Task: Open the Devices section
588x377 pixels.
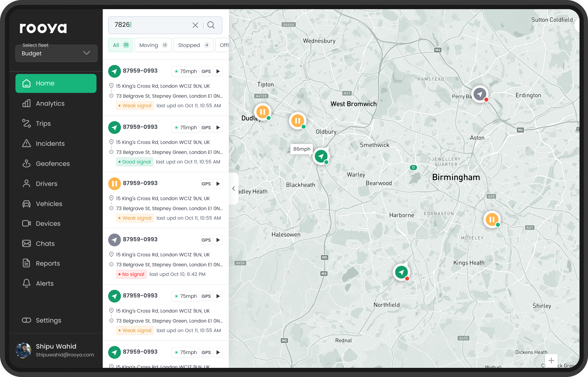Action: pos(48,223)
